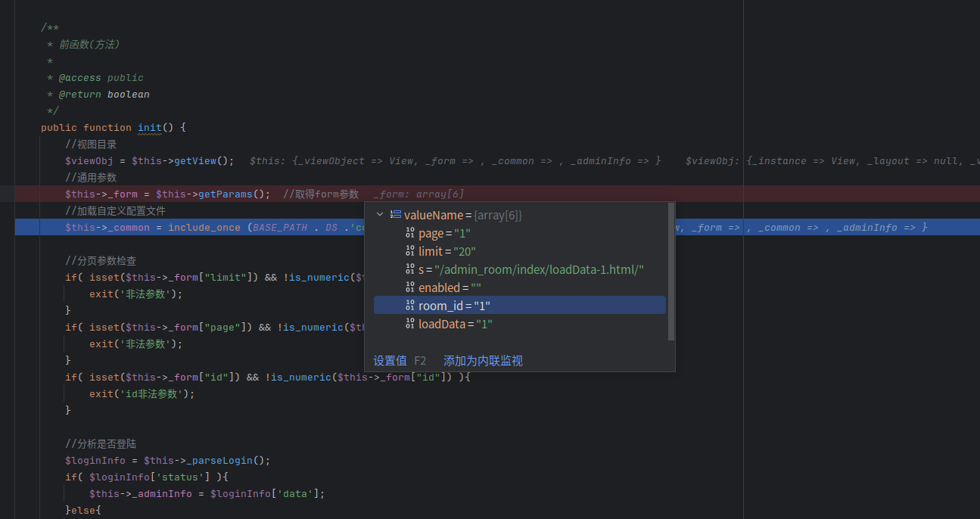
Task: Click the comment //分析是否登陆
Action: [101, 443]
